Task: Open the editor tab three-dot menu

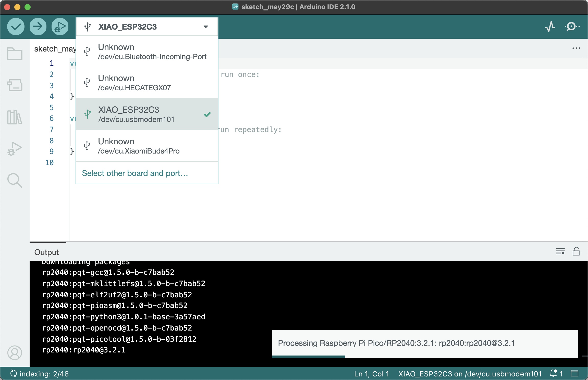Action: coord(576,48)
